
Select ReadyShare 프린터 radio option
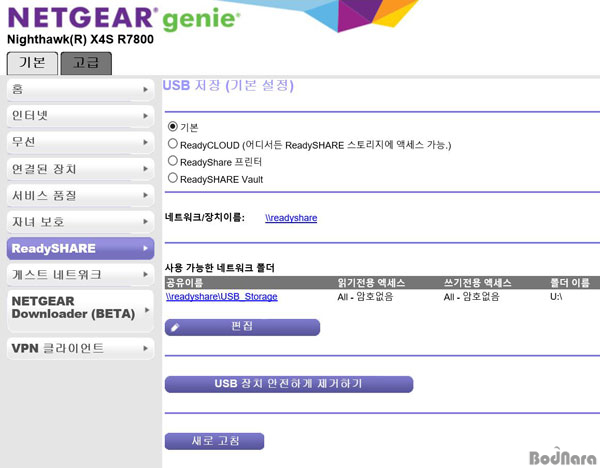[x=173, y=161]
